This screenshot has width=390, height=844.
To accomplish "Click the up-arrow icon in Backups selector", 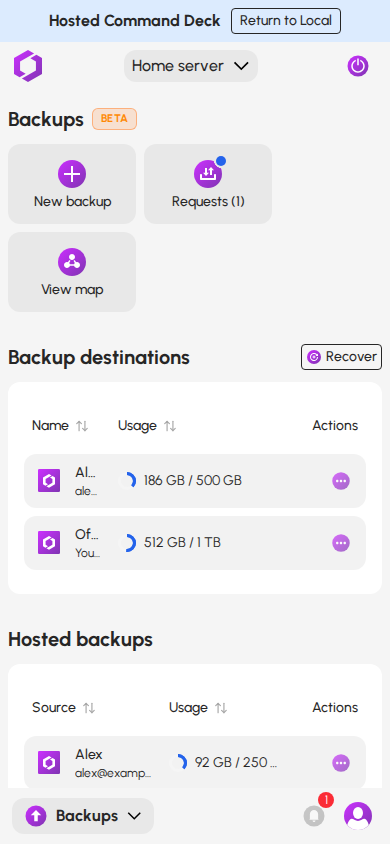I will click(x=36, y=816).
